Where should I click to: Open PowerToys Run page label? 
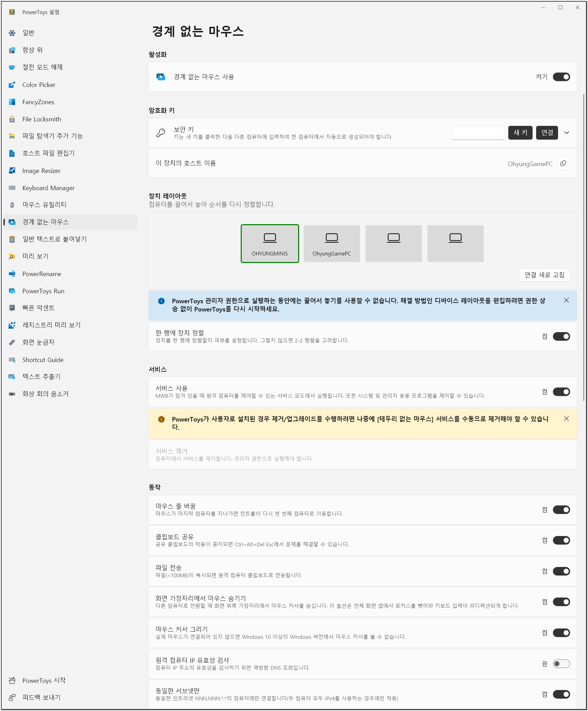click(x=43, y=291)
